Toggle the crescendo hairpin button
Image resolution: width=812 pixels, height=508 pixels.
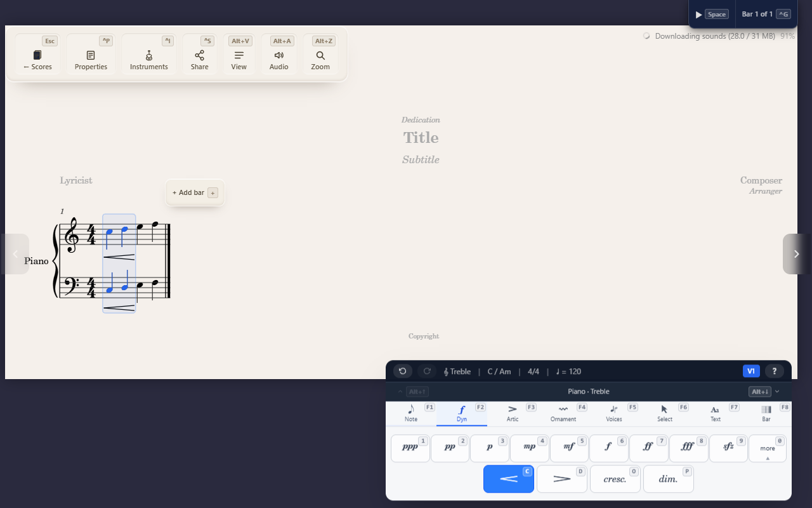[509, 479]
